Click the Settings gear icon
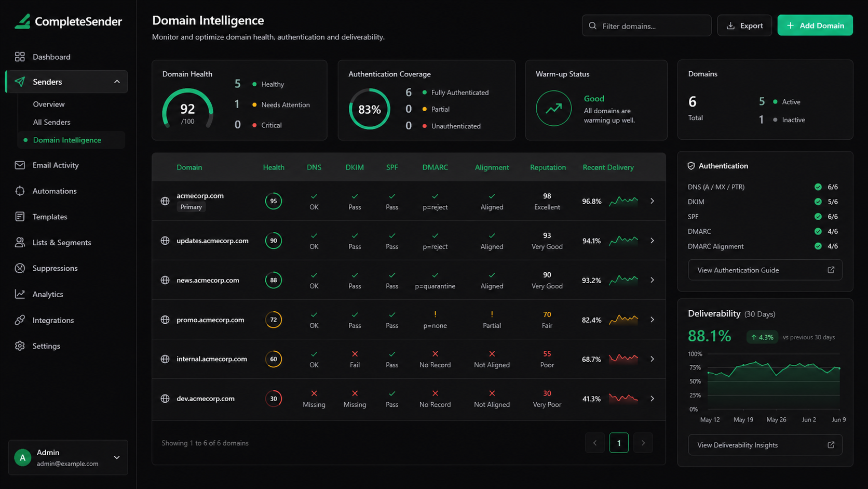 click(20, 346)
